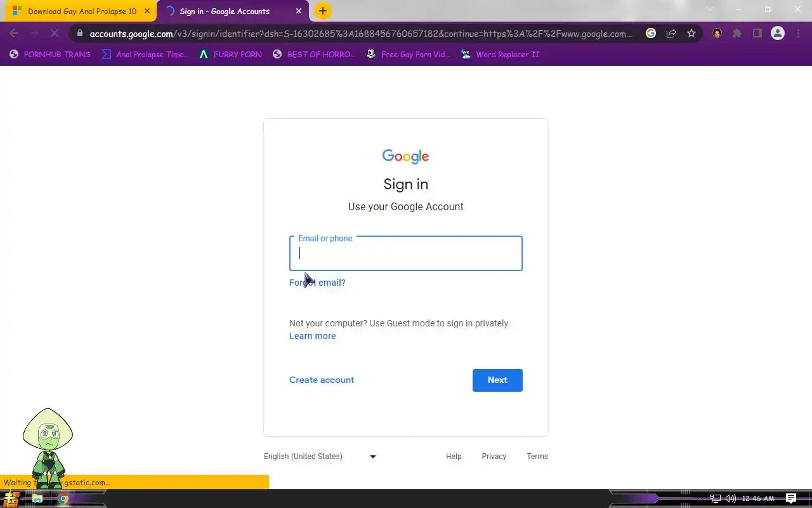812x508 pixels.
Task: Click the Google logo on sign-in card
Action: (406, 156)
